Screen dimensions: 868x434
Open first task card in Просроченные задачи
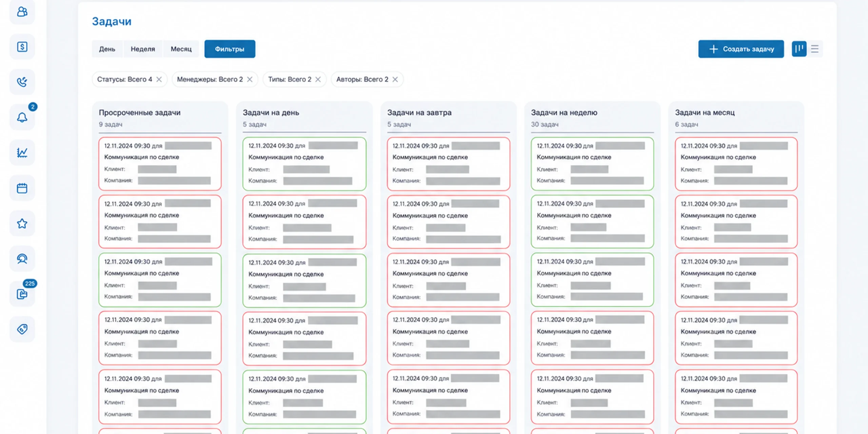click(160, 164)
